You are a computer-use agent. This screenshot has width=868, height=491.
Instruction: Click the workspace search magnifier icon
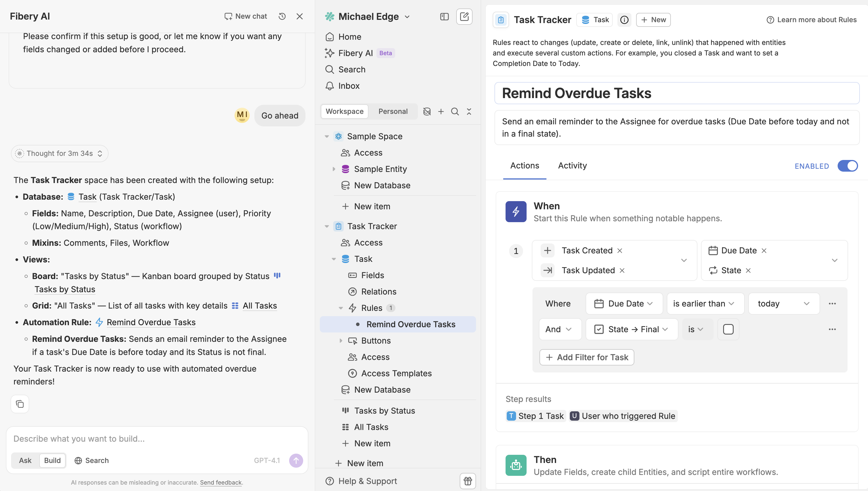coord(455,111)
